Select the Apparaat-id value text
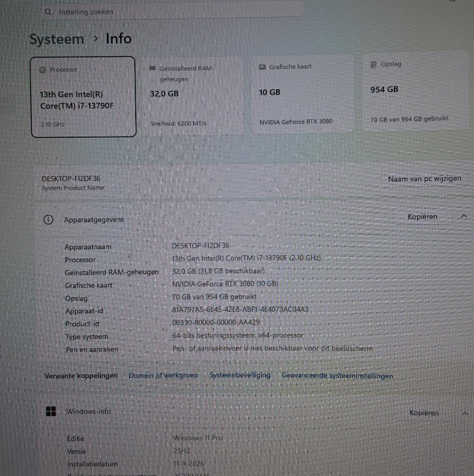The height and width of the screenshot is (476, 474). click(240, 309)
